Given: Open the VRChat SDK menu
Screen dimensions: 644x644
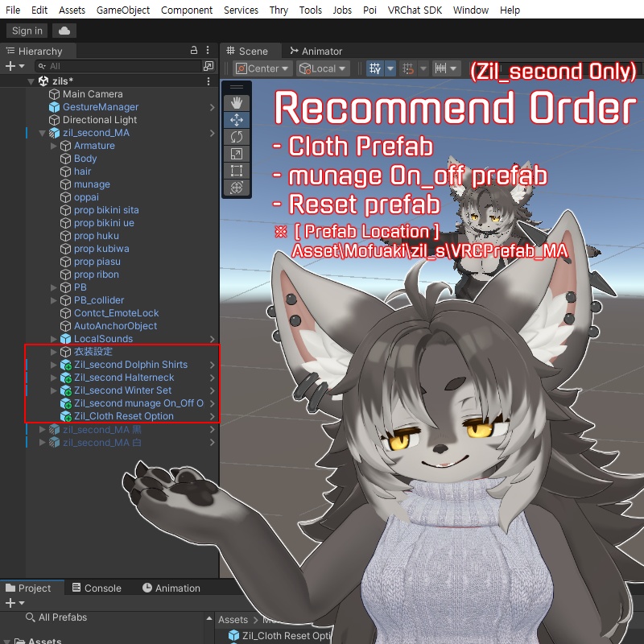Looking at the screenshot, I should [x=415, y=10].
